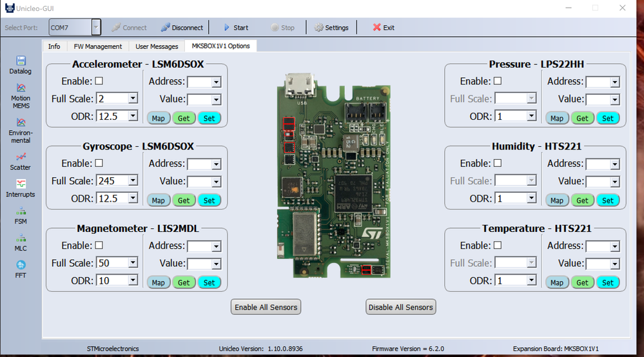Open Temperature Value dropdown
The height and width of the screenshot is (357, 644).
(x=615, y=264)
